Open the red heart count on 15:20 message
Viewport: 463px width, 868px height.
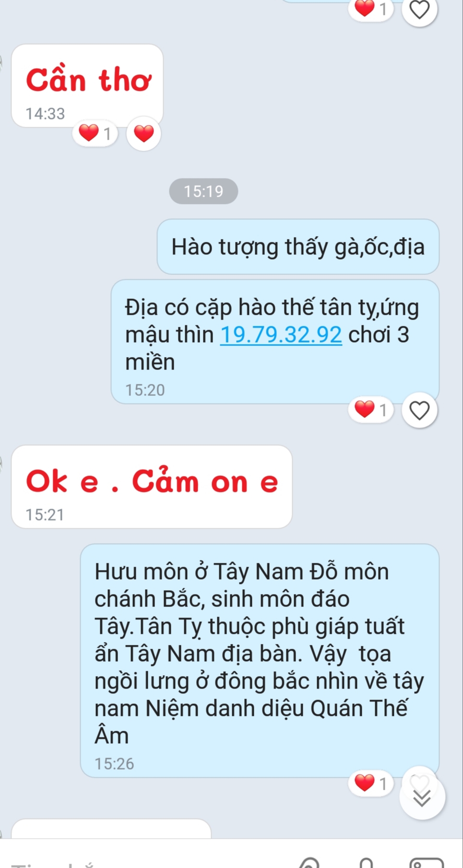coord(371,410)
